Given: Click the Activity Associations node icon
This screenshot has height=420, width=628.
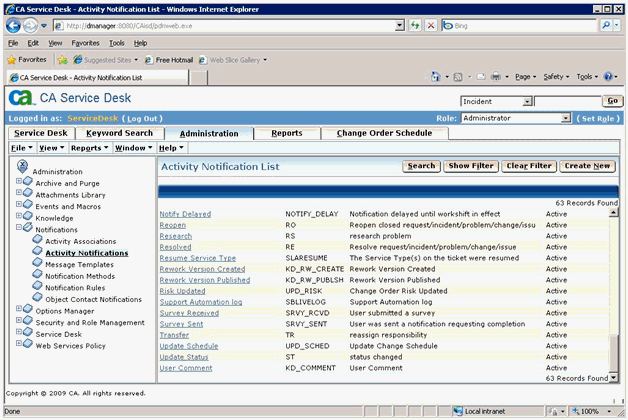Looking at the screenshot, I should coord(37,239).
